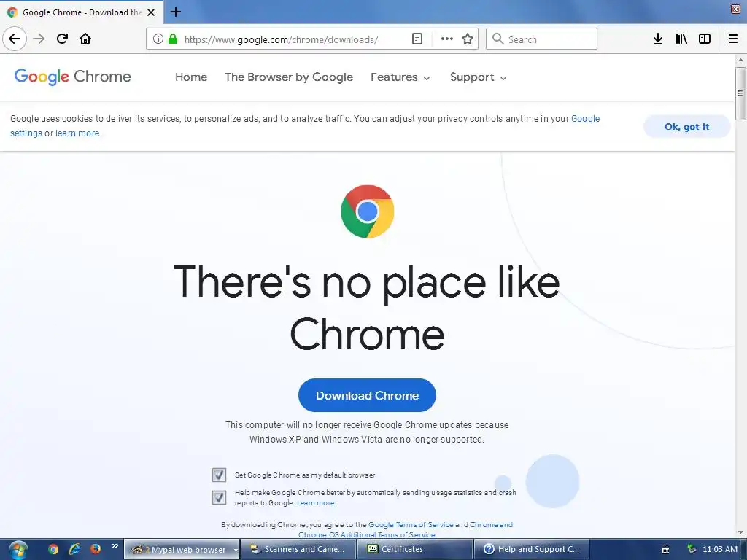
Task: Show site information icon in address bar
Action: pyautogui.click(x=158, y=39)
